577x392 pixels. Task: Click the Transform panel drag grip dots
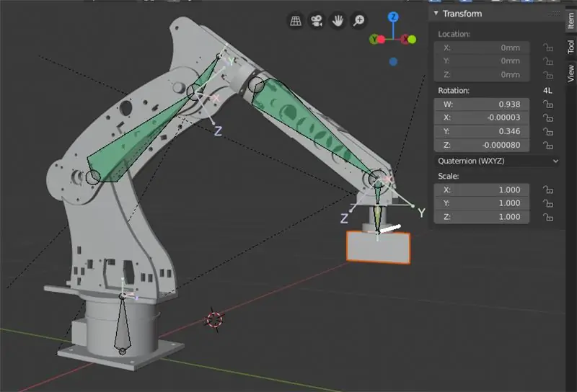click(x=556, y=13)
